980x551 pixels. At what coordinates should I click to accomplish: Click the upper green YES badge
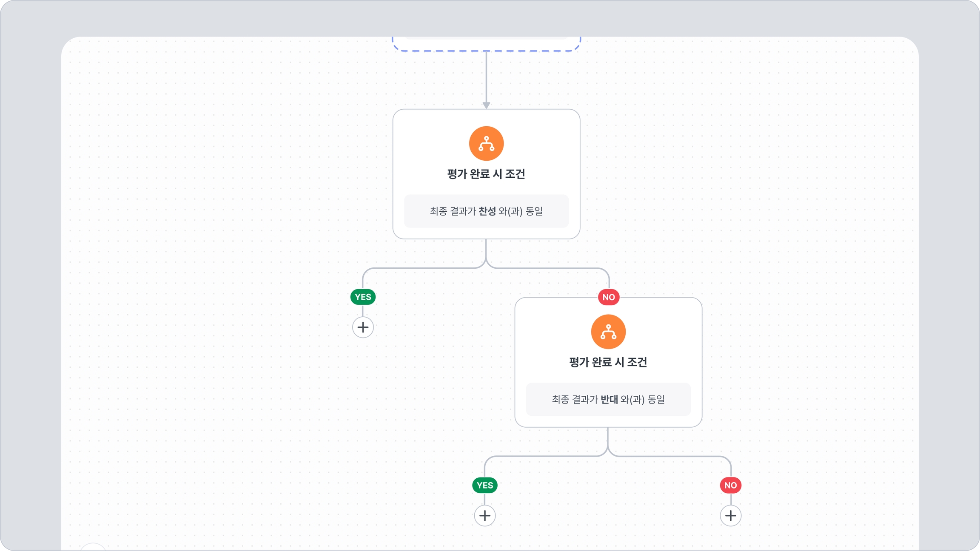tap(363, 297)
